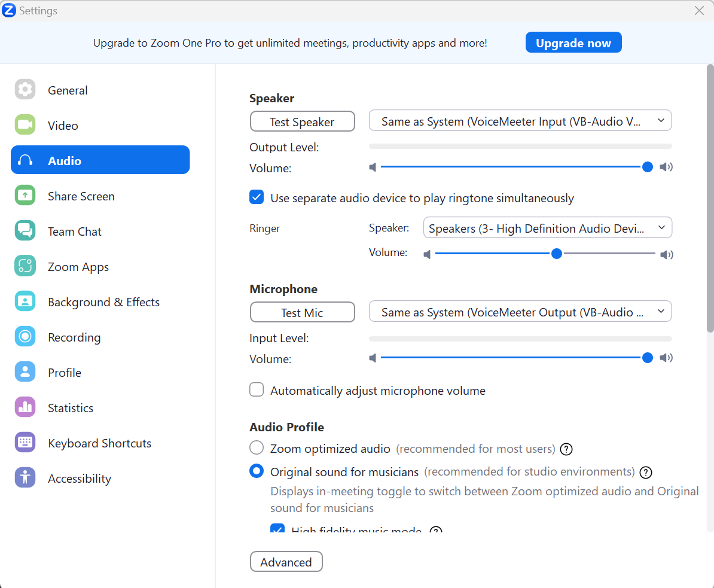The image size is (714, 588).
Task: Open Zoom Apps settings label
Action: pyautogui.click(x=78, y=267)
